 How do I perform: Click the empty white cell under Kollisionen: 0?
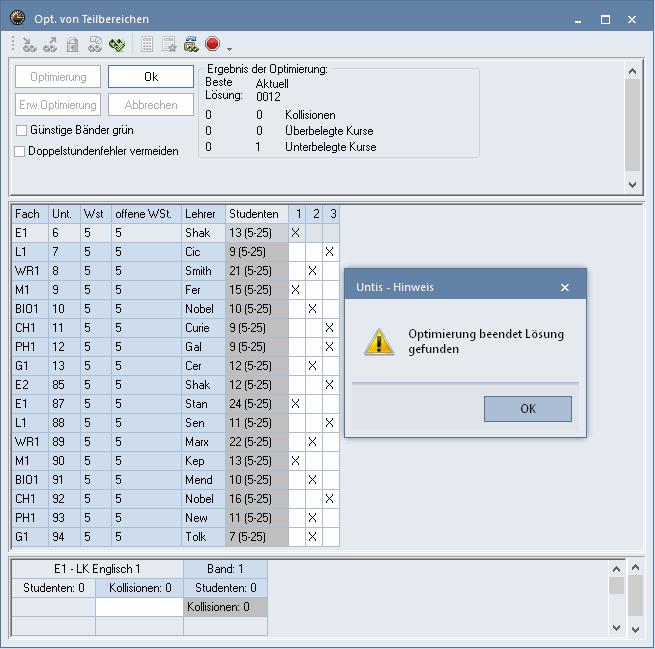139,607
